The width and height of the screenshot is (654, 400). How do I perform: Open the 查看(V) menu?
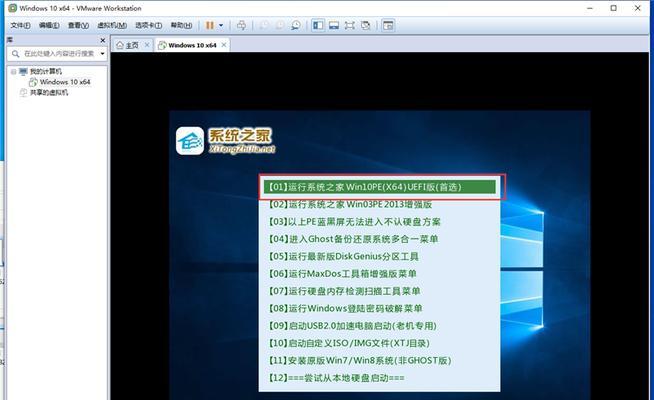click(x=78, y=25)
